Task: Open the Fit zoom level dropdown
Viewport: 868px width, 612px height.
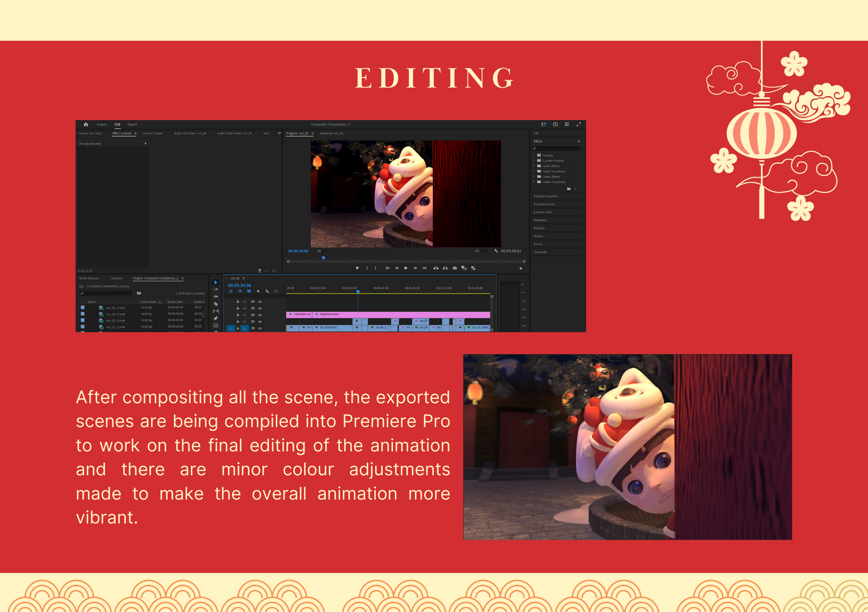Action: (324, 251)
